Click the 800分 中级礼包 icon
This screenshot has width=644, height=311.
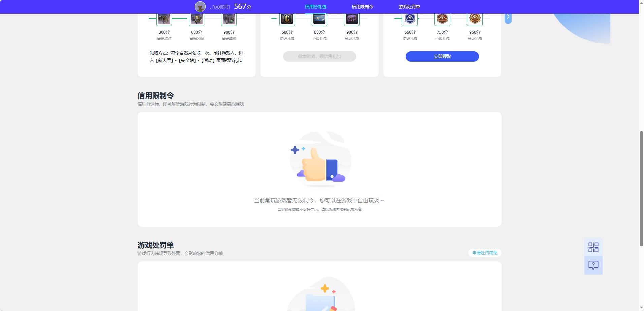[x=319, y=19]
